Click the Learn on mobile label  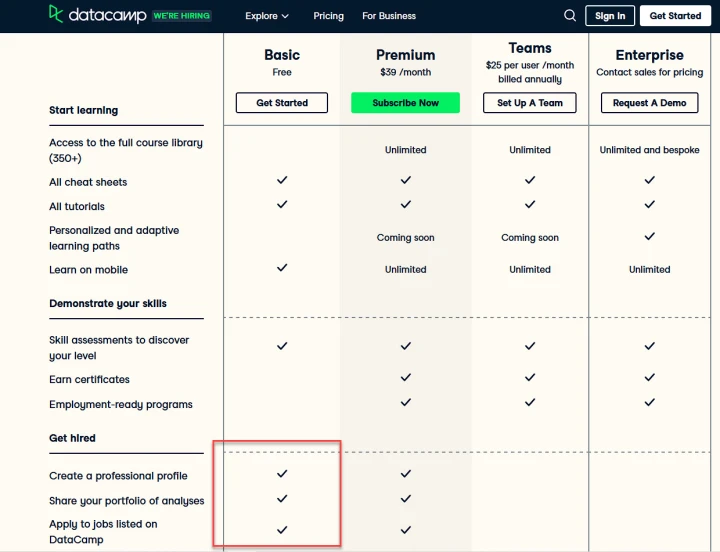pos(89,270)
